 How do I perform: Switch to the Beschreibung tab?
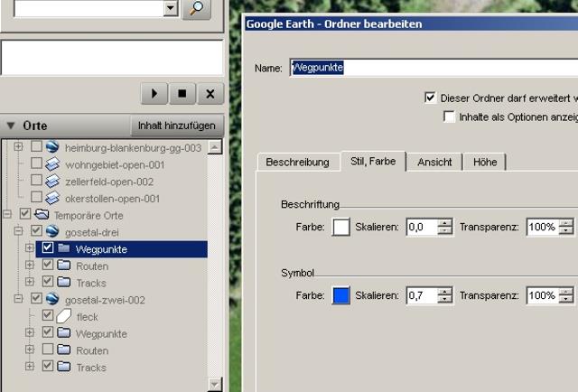click(x=297, y=163)
